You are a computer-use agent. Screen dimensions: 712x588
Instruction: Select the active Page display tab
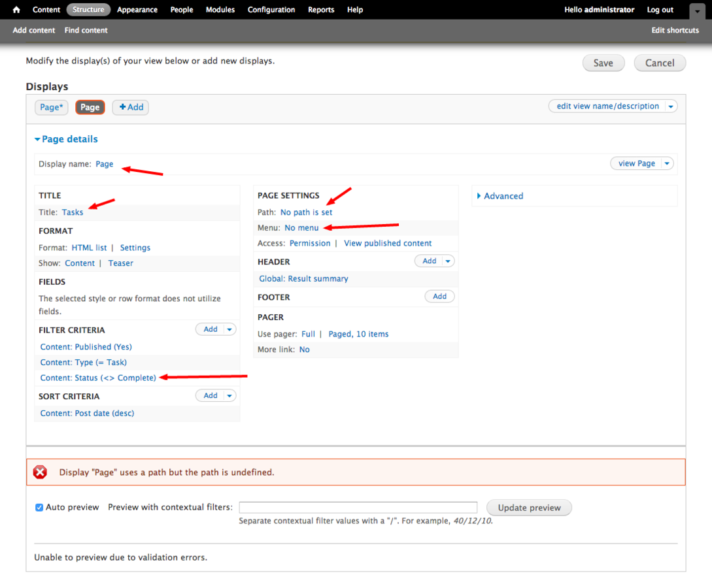(90, 107)
